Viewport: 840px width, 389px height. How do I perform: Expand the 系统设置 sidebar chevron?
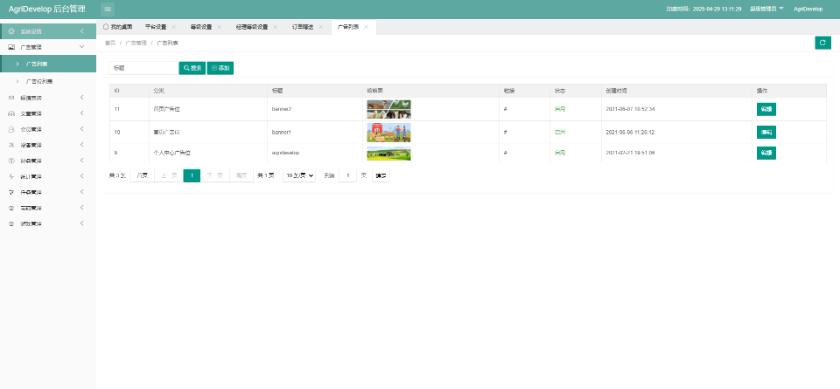pyautogui.click(x=81, y=31)
